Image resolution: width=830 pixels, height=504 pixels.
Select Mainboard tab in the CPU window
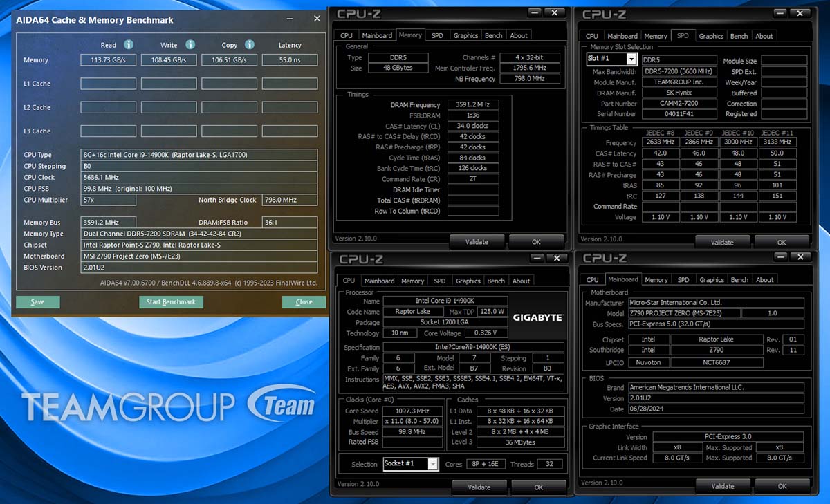(379, 281)
